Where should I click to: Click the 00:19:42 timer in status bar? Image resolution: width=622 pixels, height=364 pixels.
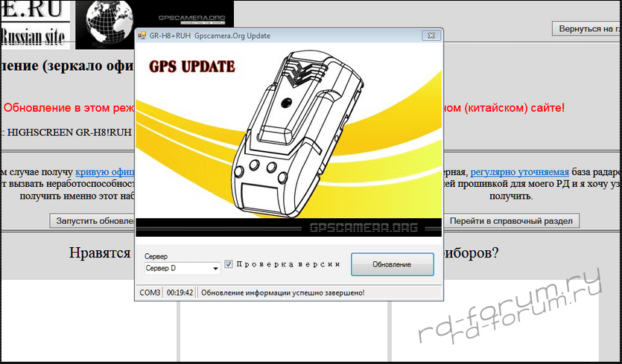coord(180,293)
